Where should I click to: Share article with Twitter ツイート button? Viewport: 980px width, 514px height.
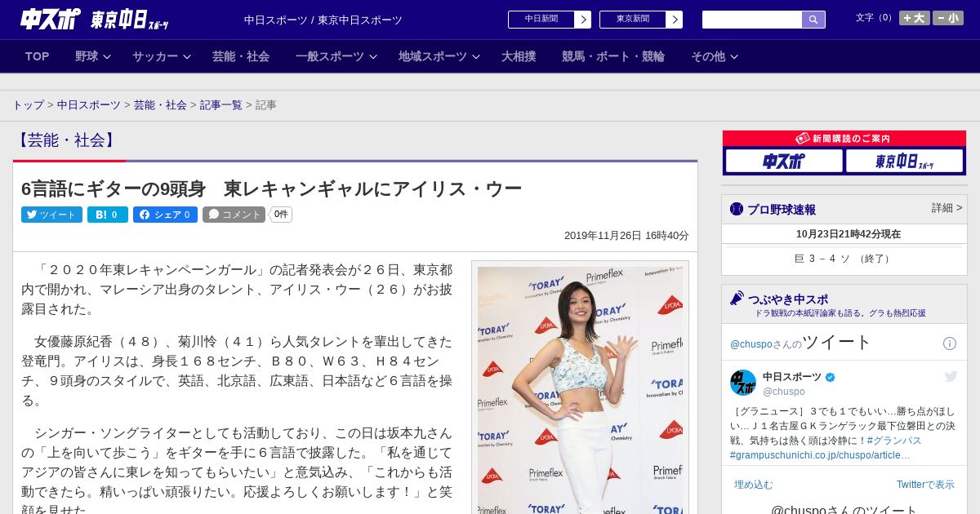(51, 215)
